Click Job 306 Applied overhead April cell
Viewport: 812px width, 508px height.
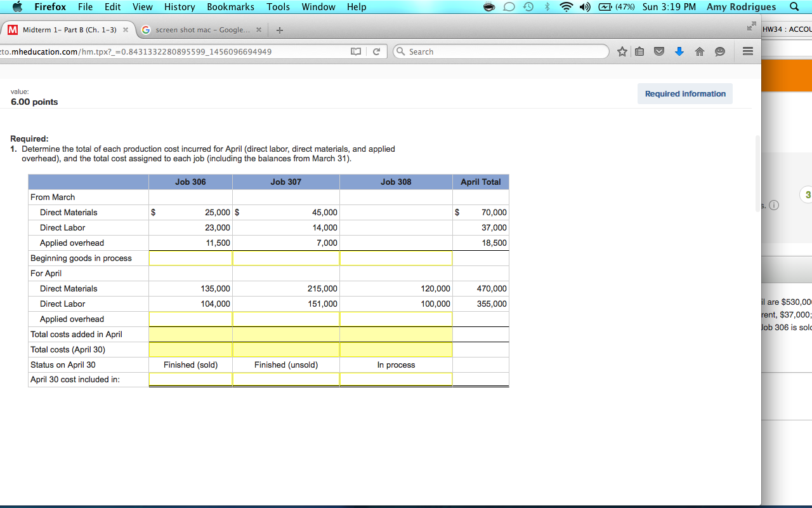pos(191,319)
